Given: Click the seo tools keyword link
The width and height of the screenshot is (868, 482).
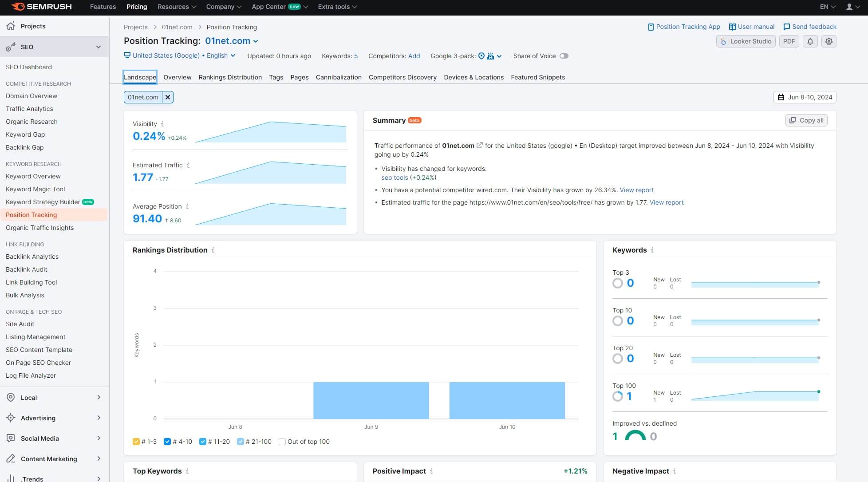Looking at the screenshot, I should point(395,178).
